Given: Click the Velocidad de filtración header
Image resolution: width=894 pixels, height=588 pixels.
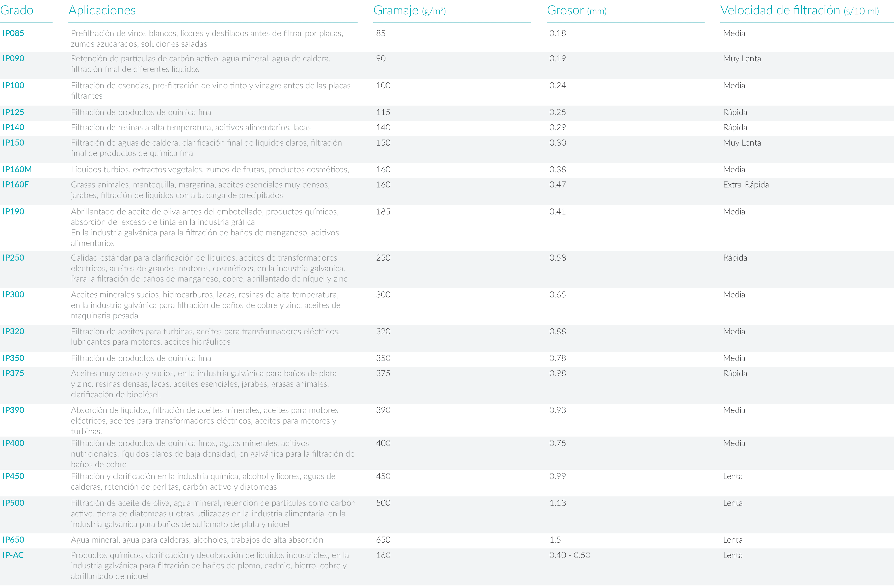Looking at the screenshot, I should tap(799, 11).
